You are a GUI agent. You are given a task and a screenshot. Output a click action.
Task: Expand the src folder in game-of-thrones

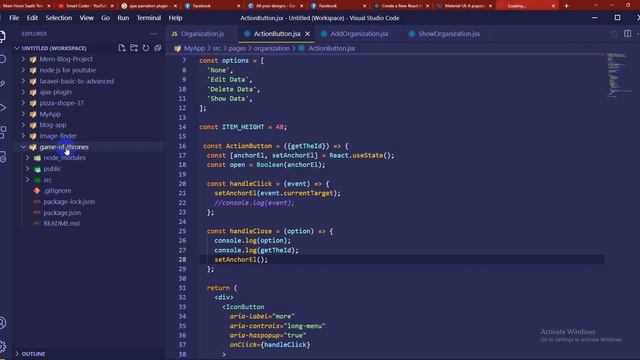coord(27,180)
